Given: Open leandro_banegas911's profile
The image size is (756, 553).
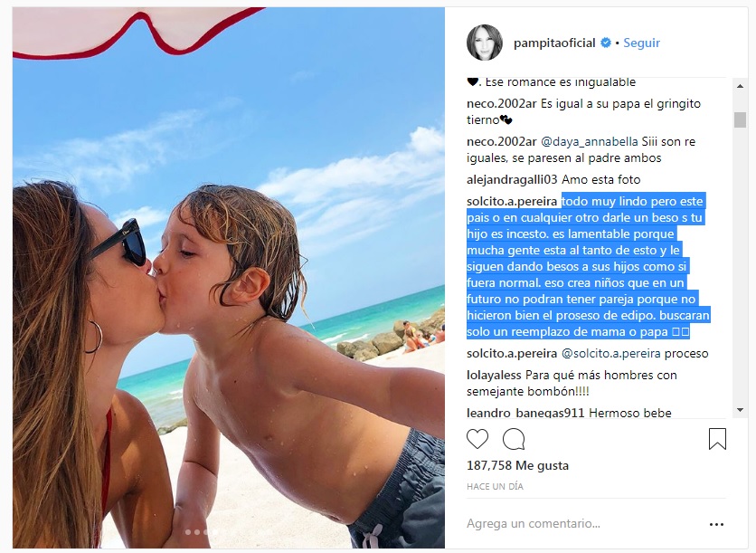Looking at the screenshot, I should coord(525,413).
